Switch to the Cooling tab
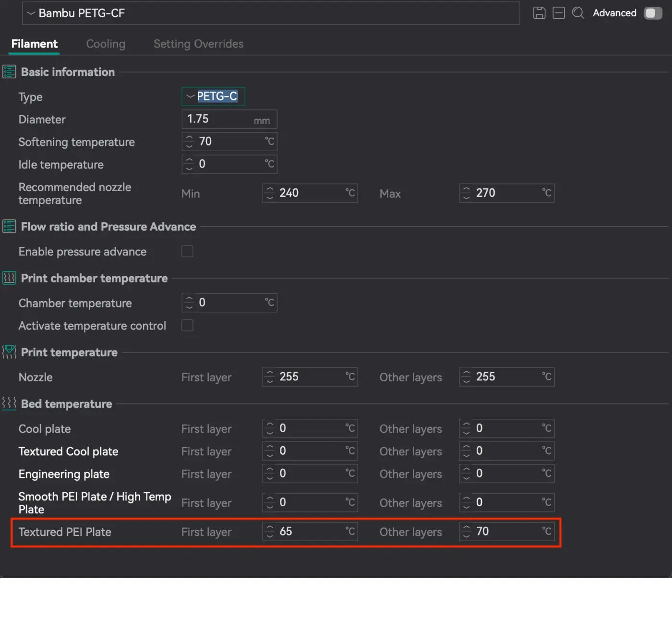This screenshot has height=620, width=672. [106, 44]
